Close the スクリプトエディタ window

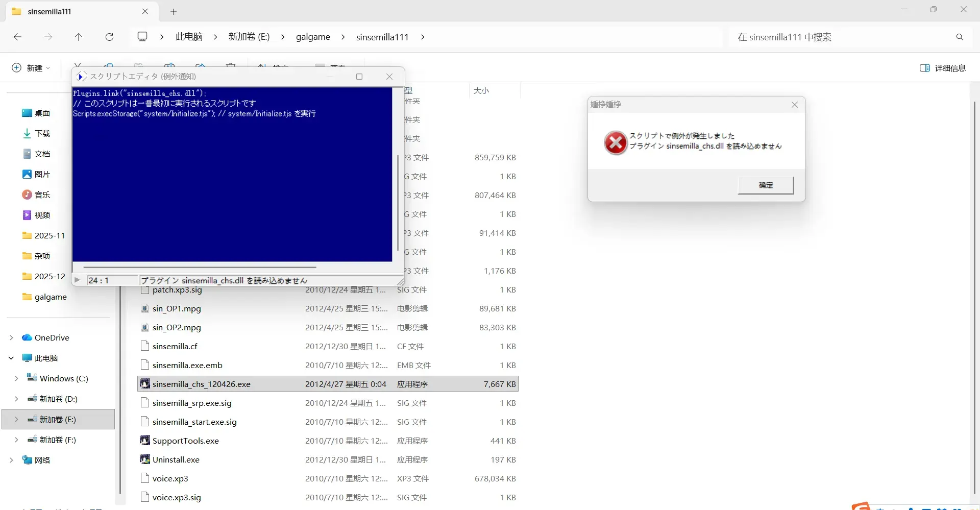click(389, 77)
